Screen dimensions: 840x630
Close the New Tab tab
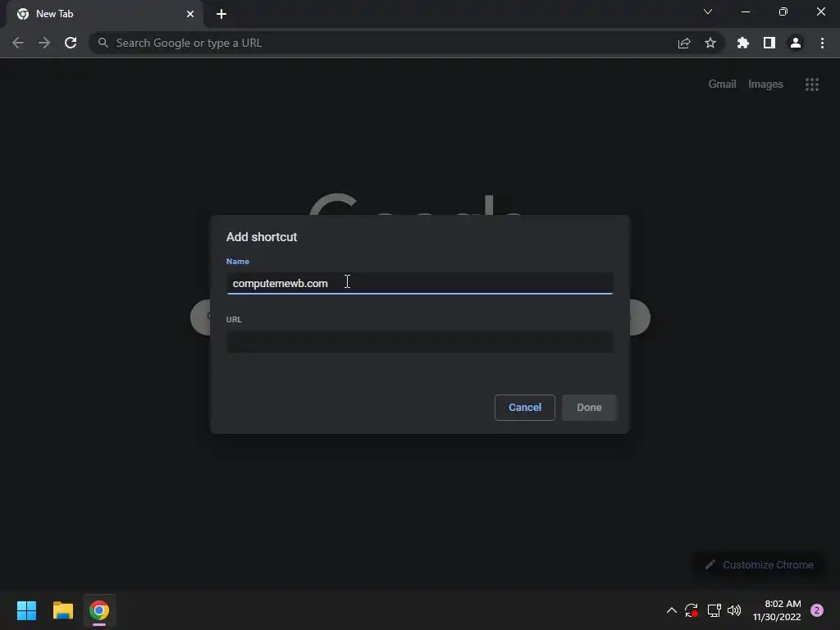click(x=190, y=14)
